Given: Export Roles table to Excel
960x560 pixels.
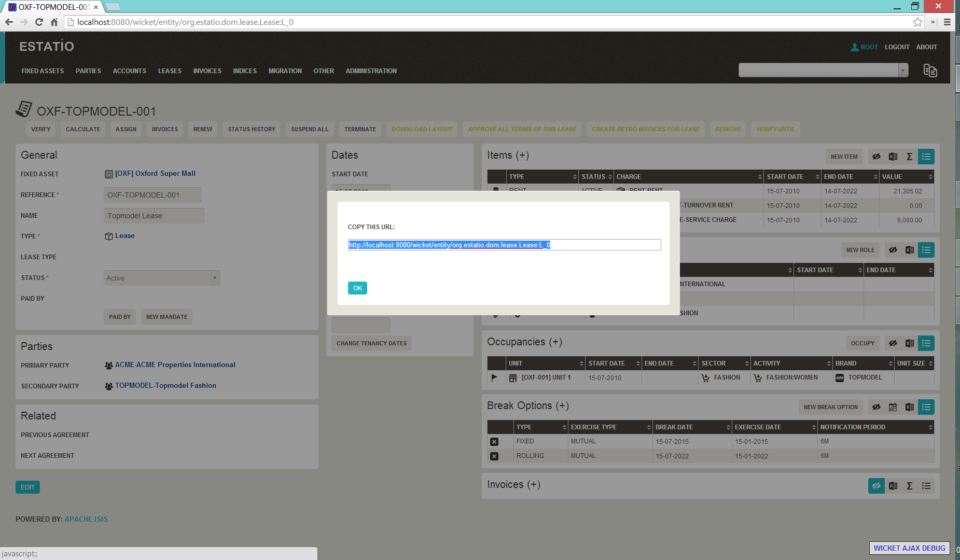Looking at the screenshot, I should tap(910, 250).
